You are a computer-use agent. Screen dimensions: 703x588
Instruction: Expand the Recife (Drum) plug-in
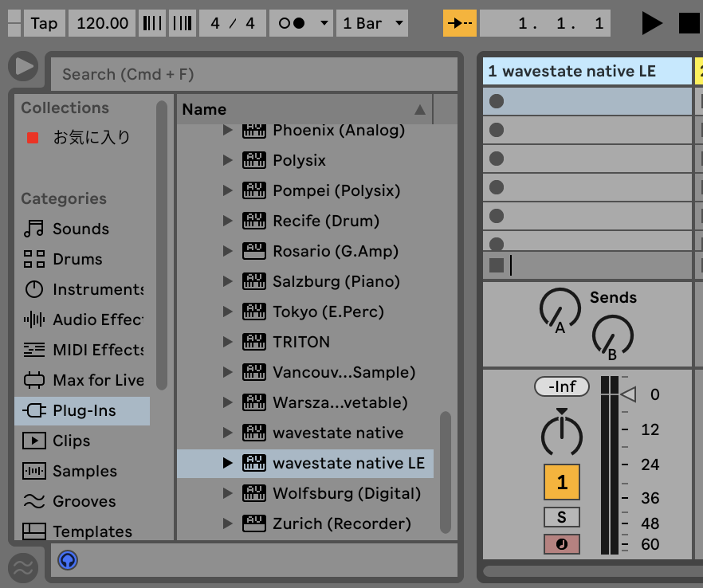point(228,221)
